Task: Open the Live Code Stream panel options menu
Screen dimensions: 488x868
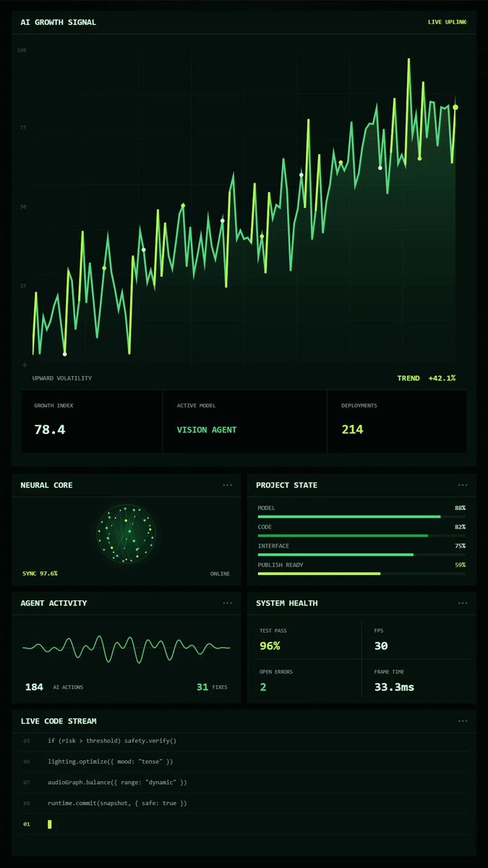Action: [463, 721]
